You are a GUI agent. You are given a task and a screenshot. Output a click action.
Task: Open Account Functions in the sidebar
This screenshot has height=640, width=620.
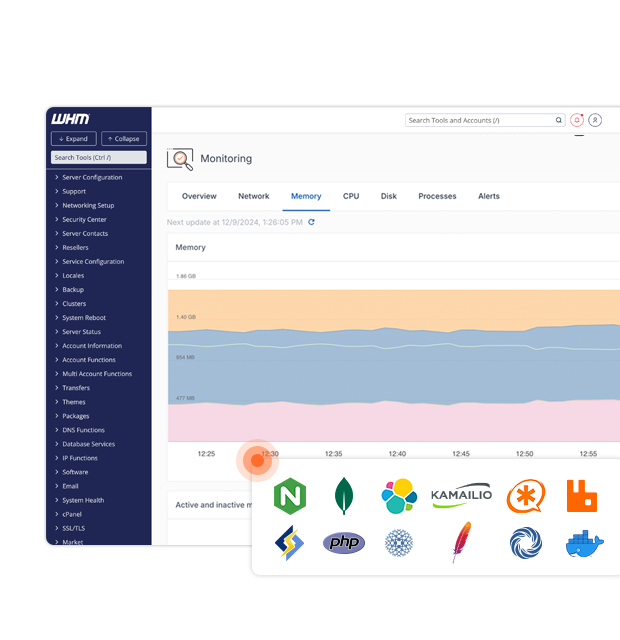[89, 360]
